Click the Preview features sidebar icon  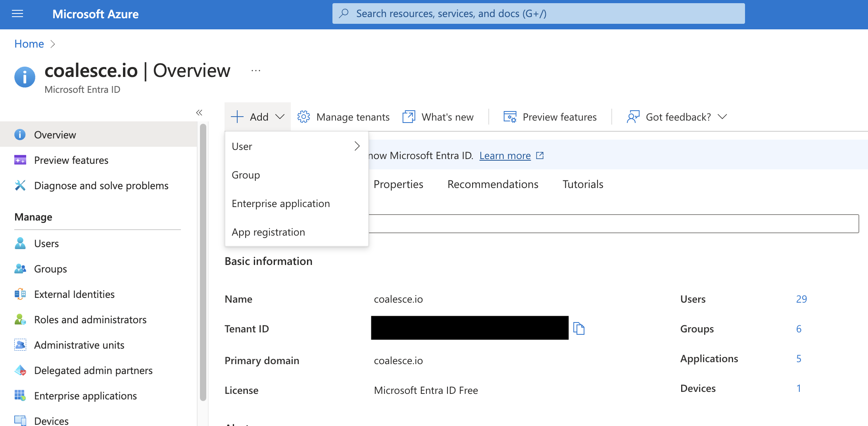[x=20, y=160]
